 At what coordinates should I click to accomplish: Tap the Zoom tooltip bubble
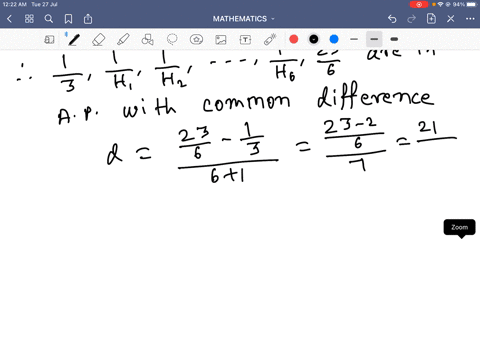[x=459, y=228]
